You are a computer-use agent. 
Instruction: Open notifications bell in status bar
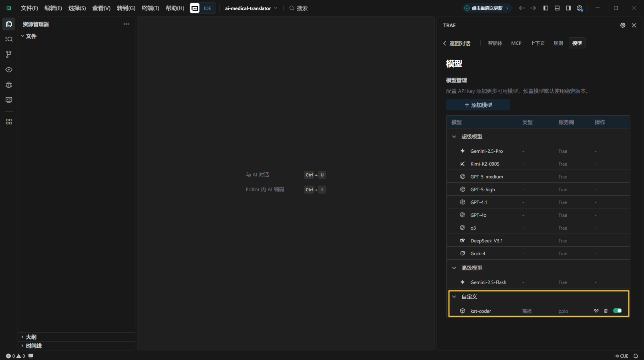click(x=636, y=356)
